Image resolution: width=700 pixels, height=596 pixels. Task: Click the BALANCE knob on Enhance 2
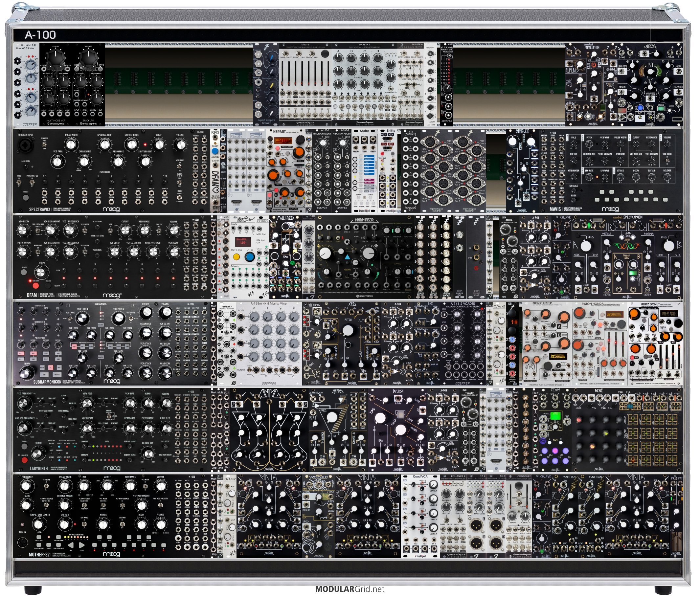click(446, 494)
